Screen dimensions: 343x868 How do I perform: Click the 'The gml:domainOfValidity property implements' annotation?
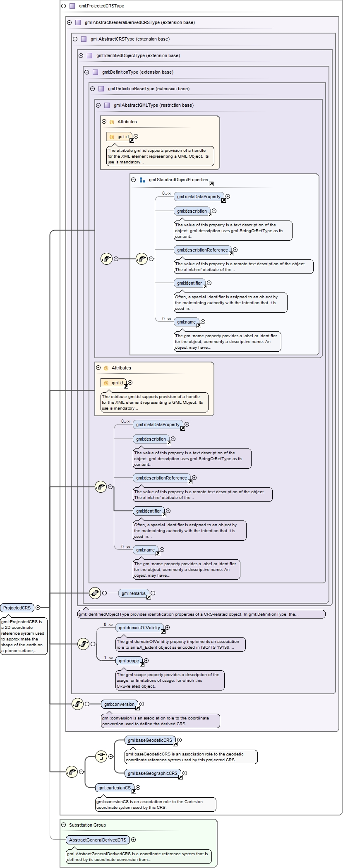180,644
